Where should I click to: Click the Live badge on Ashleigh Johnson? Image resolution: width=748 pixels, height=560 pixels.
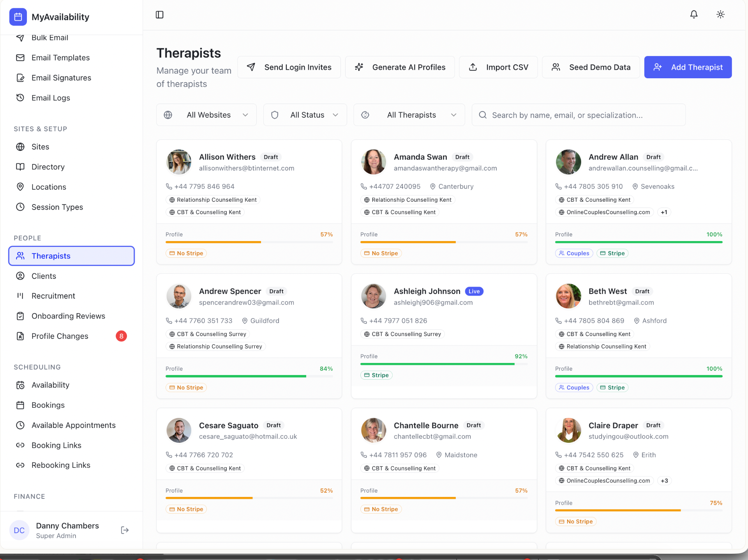(474, 291)
